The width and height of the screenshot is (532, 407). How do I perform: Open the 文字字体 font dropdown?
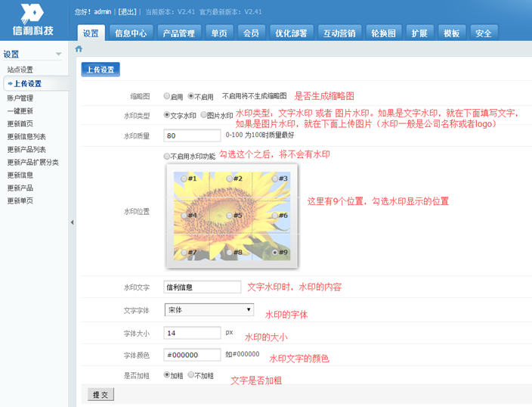pos(209,309)
